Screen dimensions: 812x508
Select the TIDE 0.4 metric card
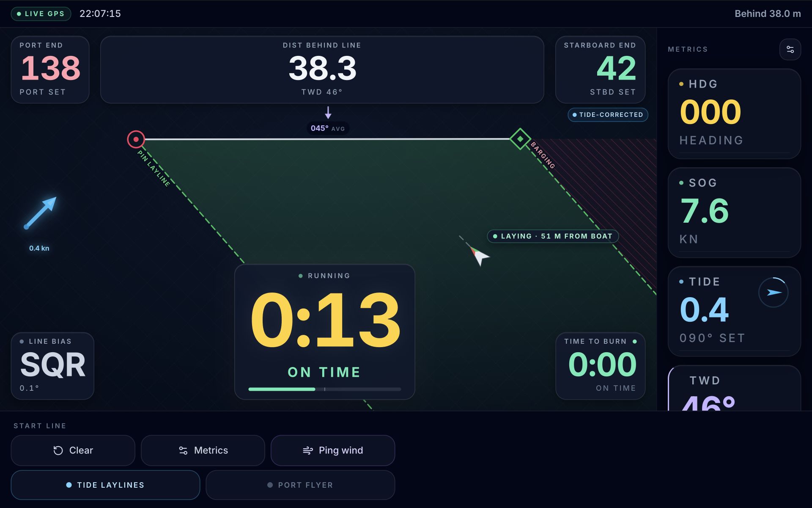tap(734, 312)
